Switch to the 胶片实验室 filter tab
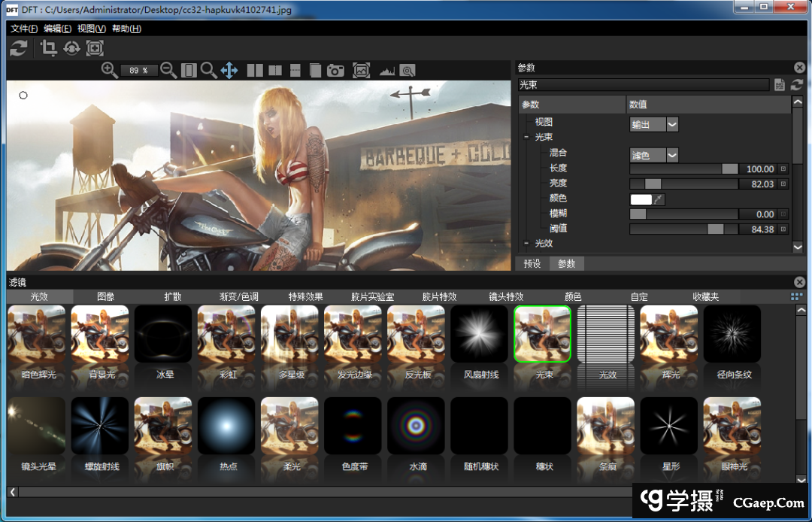The image size is (812, 522). (x=372, y=297)
